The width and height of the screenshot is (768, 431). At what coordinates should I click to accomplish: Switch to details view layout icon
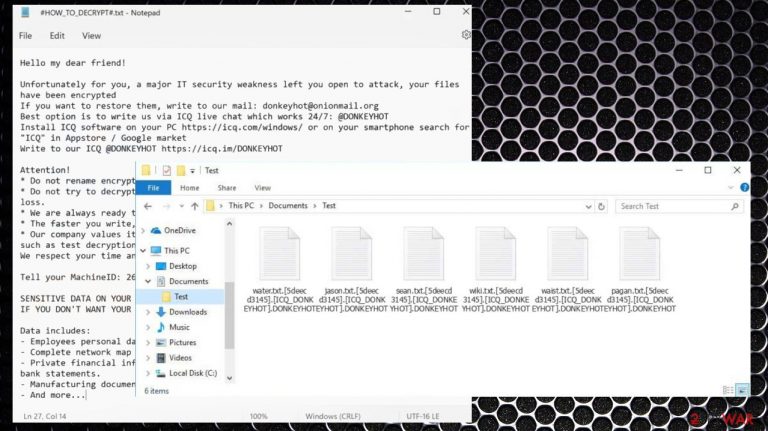pyautogui.click(x=728, y=390)
